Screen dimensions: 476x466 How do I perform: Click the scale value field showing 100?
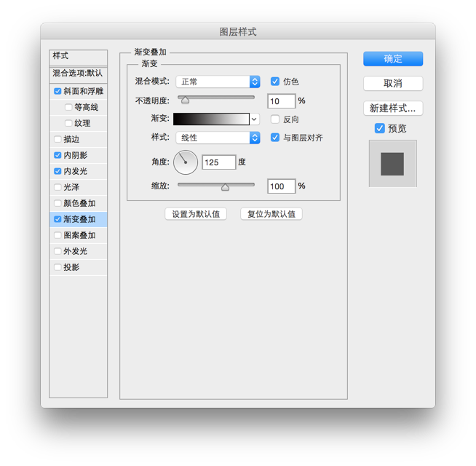(281, 186)
